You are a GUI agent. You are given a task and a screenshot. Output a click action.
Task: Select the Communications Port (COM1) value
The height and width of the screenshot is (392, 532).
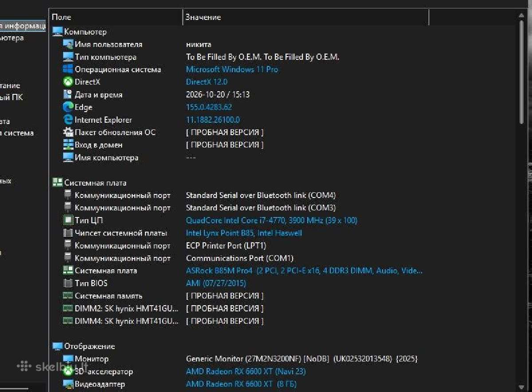(x=240, y=258)
